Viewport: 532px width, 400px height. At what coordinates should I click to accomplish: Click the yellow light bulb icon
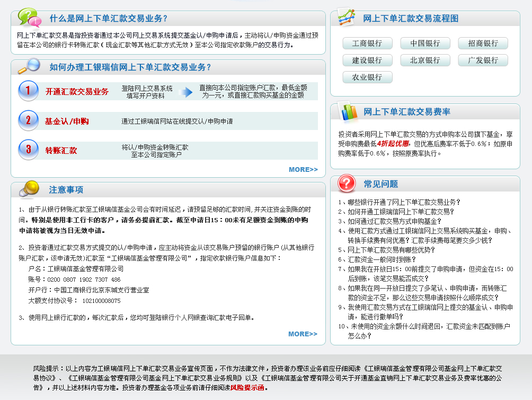click(x=29, y=189)
